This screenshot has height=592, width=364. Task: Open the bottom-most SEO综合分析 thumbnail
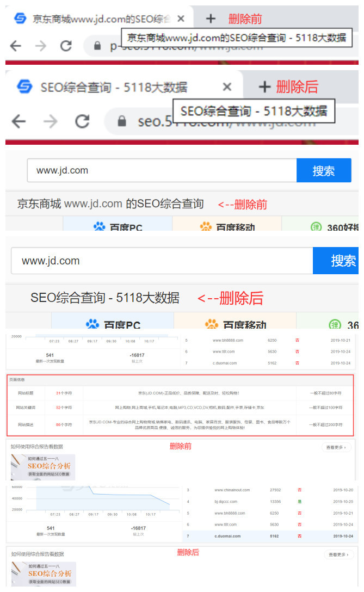(x=44, y=574)
